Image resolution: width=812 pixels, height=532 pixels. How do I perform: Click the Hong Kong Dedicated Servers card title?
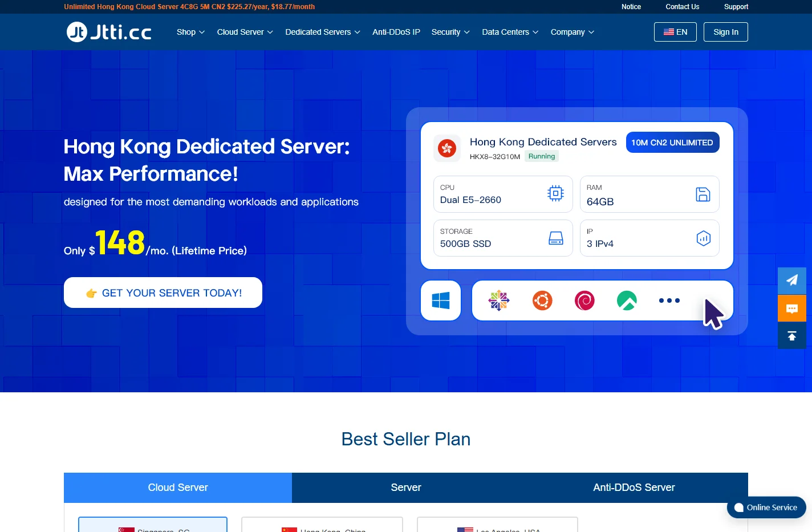pyautogui.click(x=543, y=142)
